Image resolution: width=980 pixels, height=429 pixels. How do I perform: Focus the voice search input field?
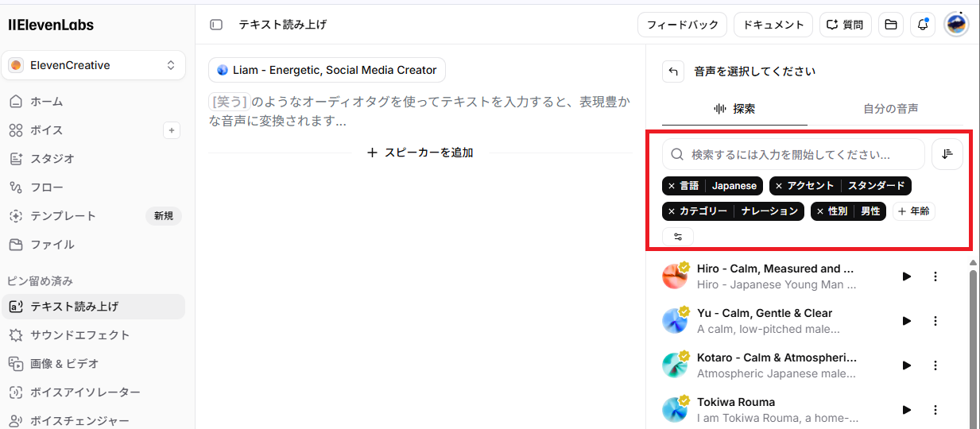pyautogui.click(x=793, y=154)
